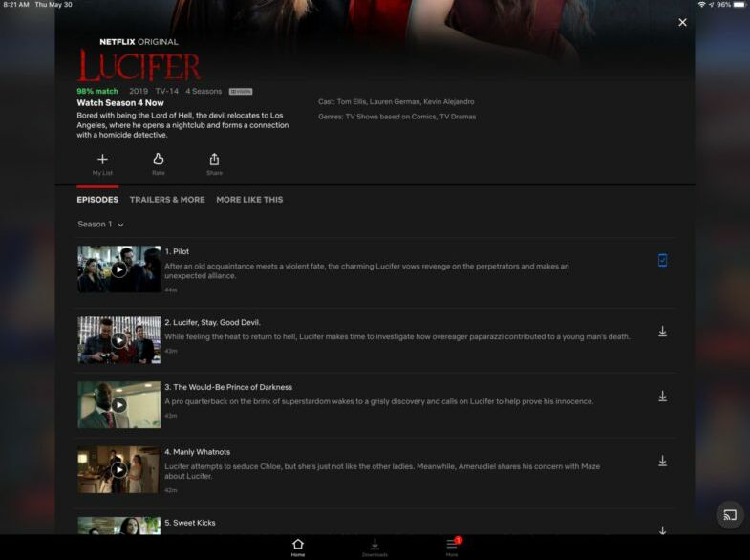Tap the downloaded indicator for Pilot
The height and width of the screenshot is (560, 750).
pyautogui.click(x=662, y=260)
